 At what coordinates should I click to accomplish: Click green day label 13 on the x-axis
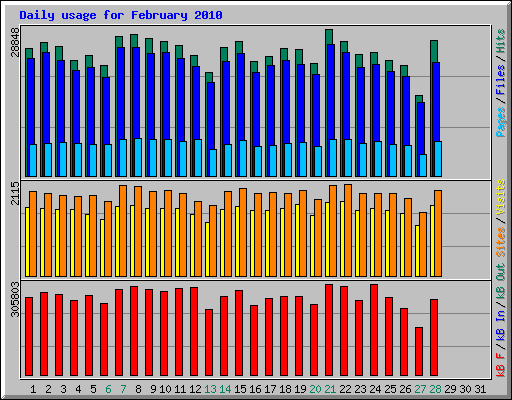tap(210, 389)
